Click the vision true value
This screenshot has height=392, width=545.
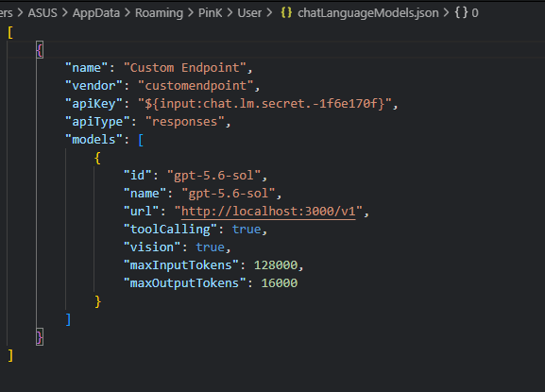(x=210, y=247)
